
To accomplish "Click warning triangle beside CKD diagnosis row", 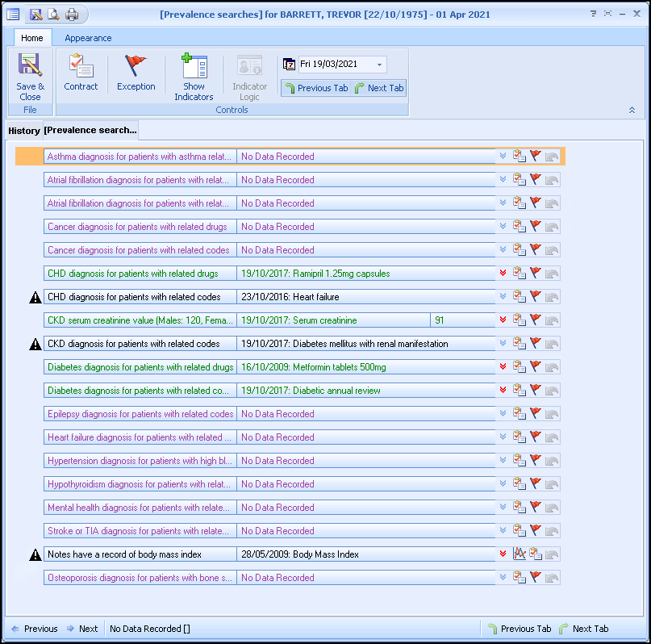I will (x=35, y=345).
